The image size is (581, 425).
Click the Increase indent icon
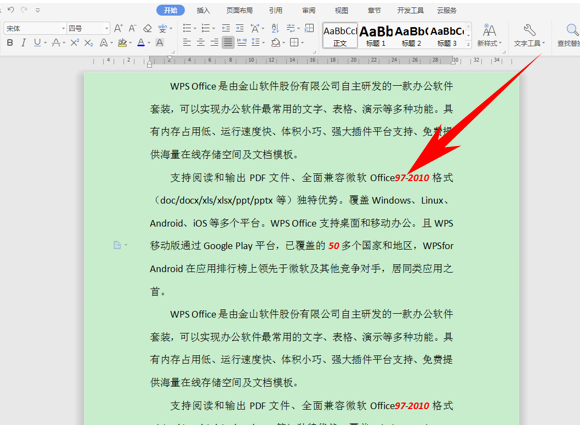[240, 28]
